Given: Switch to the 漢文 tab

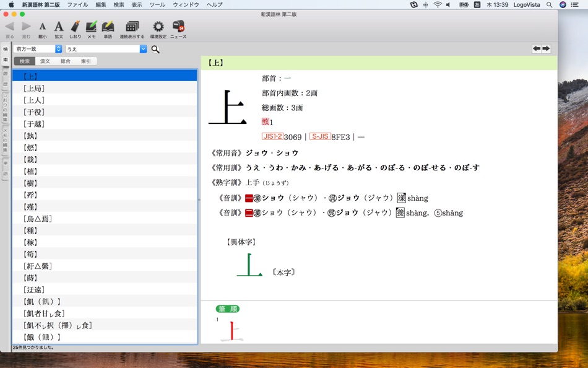Looking at the screenshot, I should pos(45,61).
